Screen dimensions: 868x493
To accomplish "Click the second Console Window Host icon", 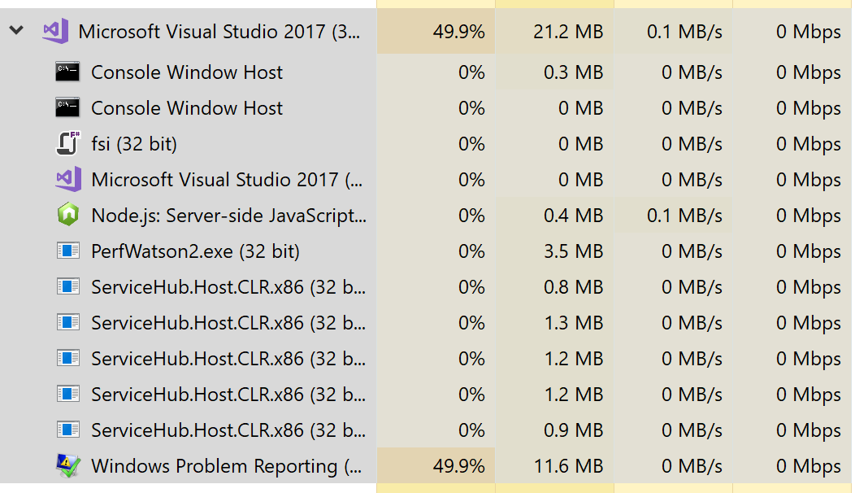I will 67,107.
